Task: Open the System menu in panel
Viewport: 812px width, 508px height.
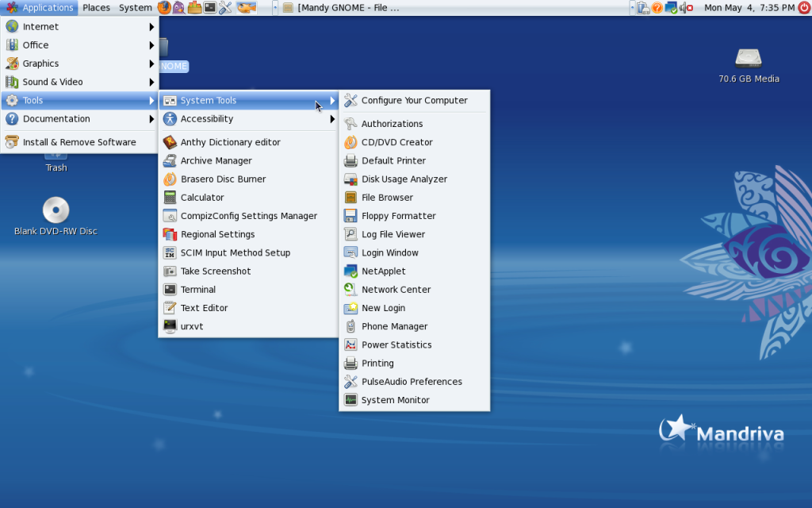Action: pos(135,8)
